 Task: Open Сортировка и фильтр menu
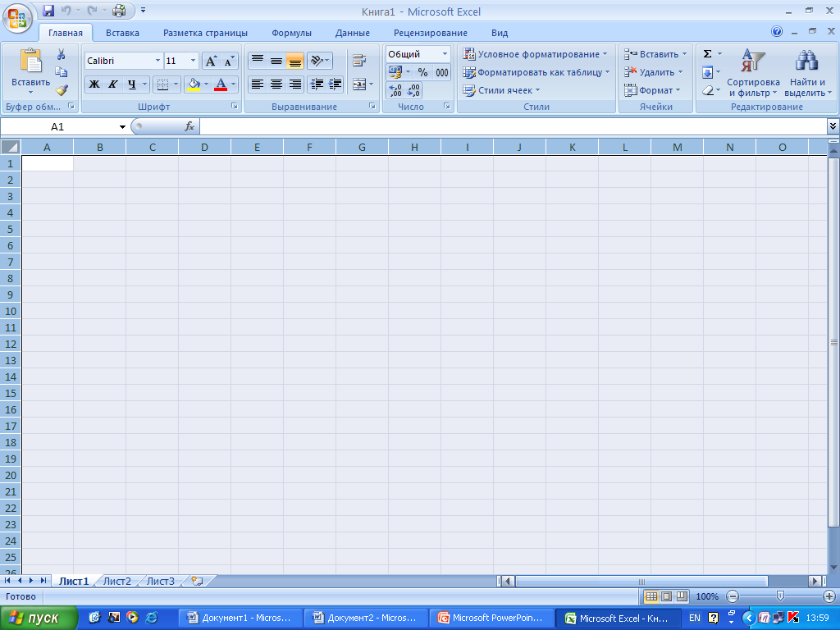pos(753,73)
